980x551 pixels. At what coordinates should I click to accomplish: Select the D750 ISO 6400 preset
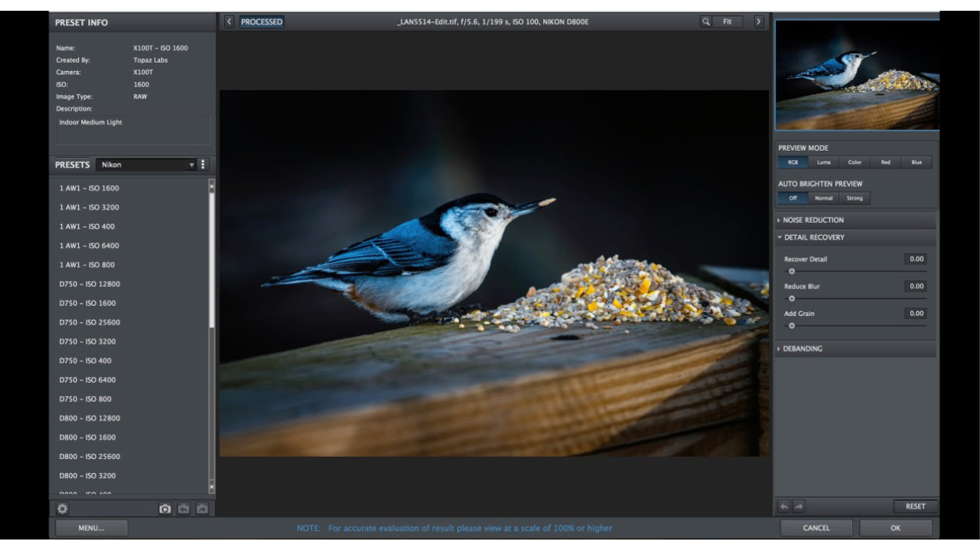coord(87,380)
